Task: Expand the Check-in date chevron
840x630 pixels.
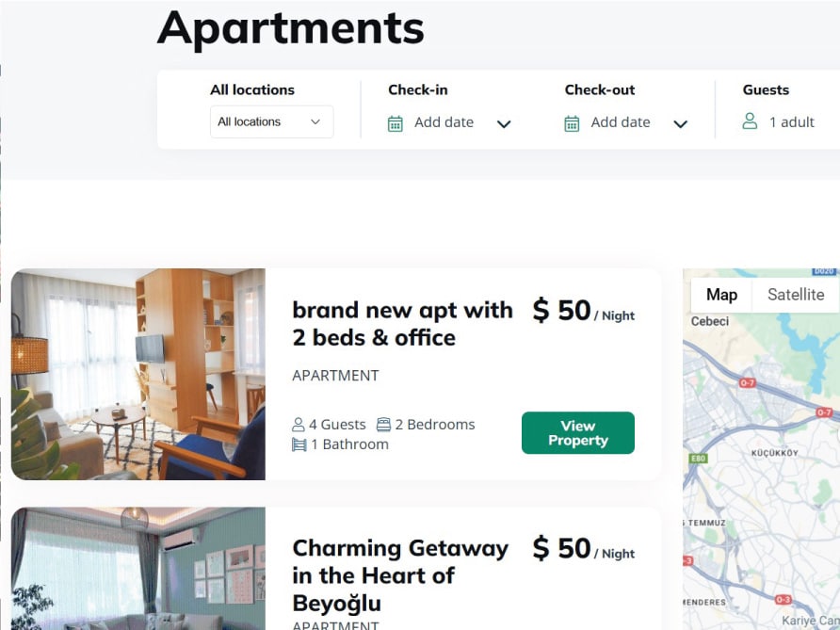Action: (x=504, y=124)
